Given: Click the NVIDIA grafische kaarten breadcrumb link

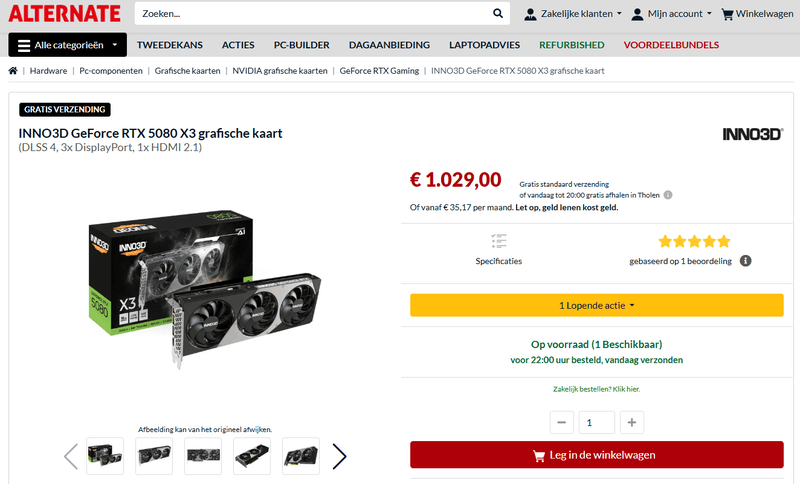Looking at the screenshot, I should 280,71.
